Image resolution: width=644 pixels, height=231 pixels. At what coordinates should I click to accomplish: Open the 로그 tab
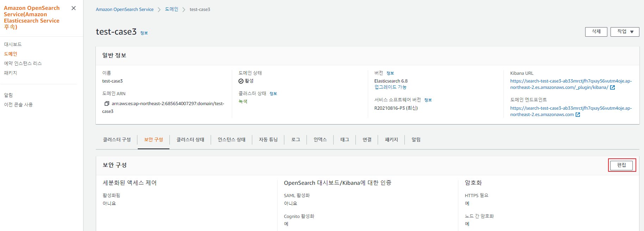pyautogui.click(x=296, y=140)
